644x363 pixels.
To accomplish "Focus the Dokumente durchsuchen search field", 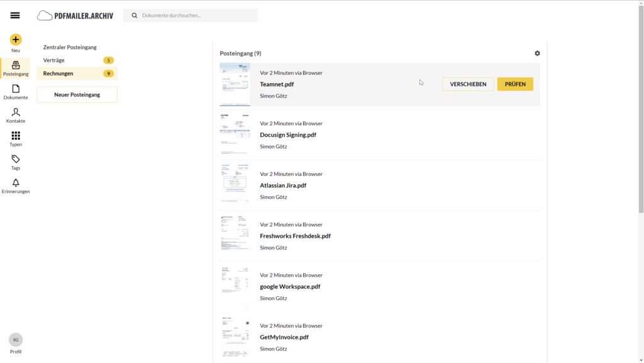I will click(191, 15).
